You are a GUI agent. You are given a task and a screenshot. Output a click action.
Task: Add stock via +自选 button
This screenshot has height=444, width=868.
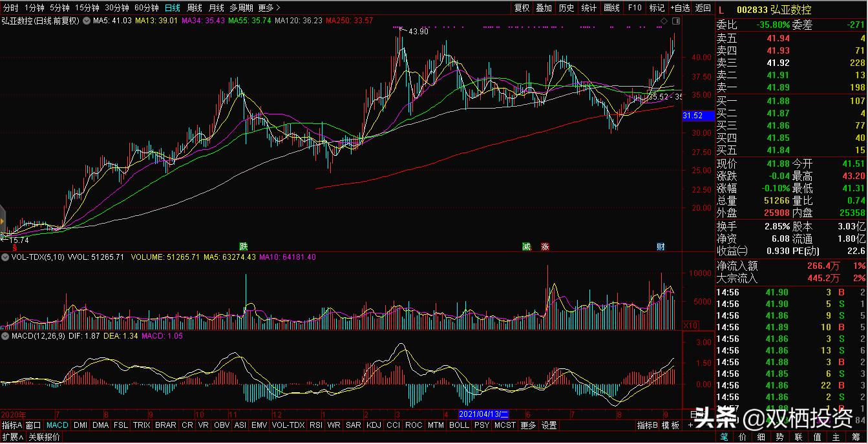(680, 8)
